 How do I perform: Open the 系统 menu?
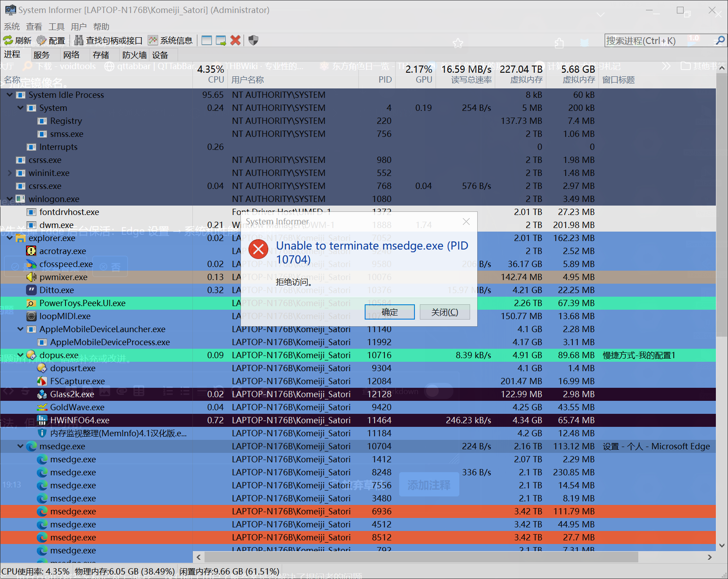pyautogui.click(x=12, y=26)
